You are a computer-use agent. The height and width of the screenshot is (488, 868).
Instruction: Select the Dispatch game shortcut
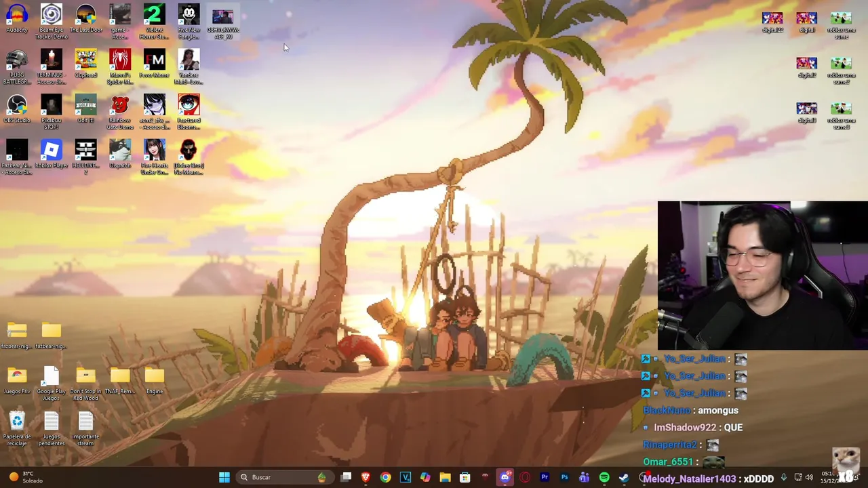point(120,155)
